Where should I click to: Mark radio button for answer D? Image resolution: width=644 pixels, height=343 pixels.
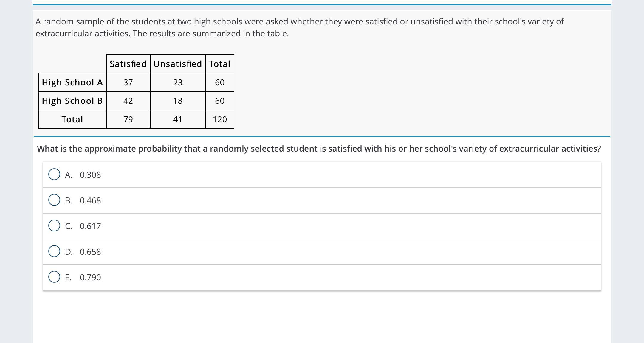54,251
